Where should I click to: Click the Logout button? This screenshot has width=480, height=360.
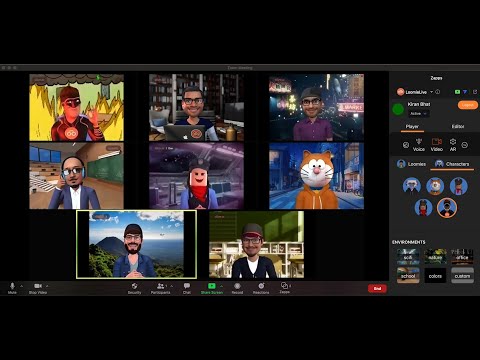tap(468, 105)
